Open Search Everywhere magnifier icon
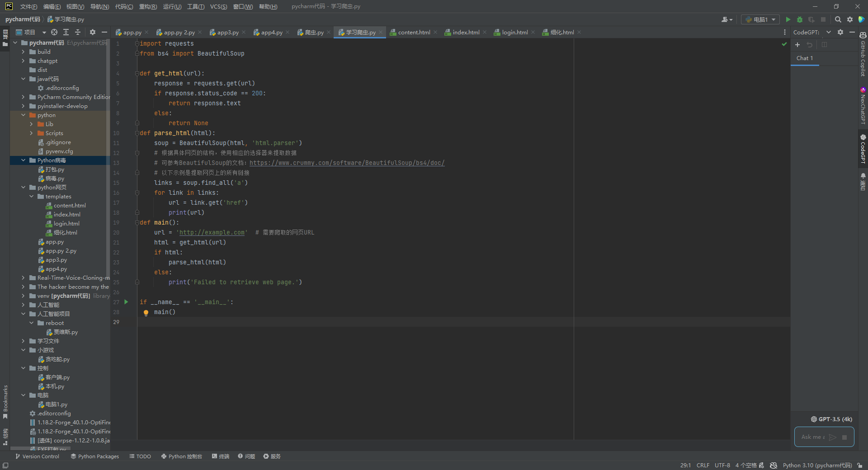This screenshot has height=470, width=868. click(838, 19)
